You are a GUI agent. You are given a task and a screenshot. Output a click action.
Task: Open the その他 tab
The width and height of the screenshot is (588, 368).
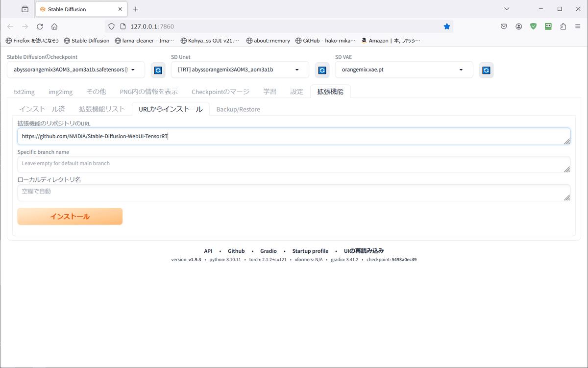pos(96,92)
